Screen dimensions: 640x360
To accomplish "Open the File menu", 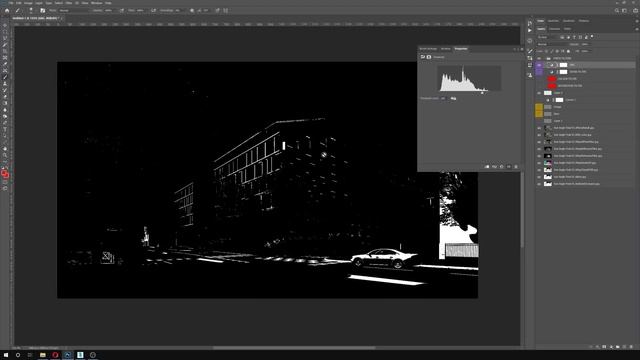I will tap(11, 3).
